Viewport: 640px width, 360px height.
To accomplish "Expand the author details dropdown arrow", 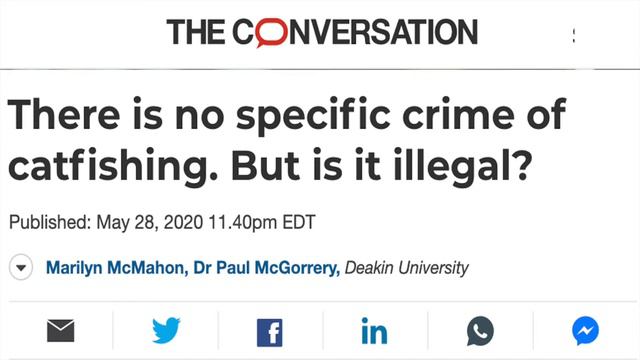I will [21, 268].
